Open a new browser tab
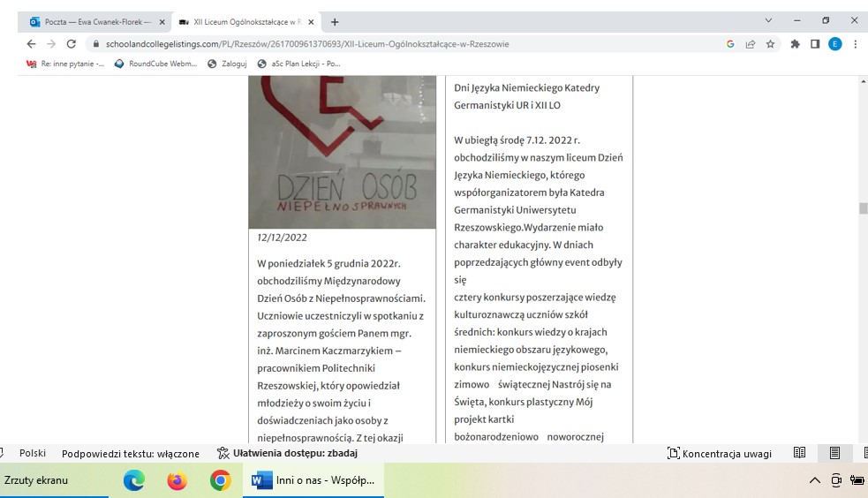This screenshot has height=498, width=868. tap(335, 21)
